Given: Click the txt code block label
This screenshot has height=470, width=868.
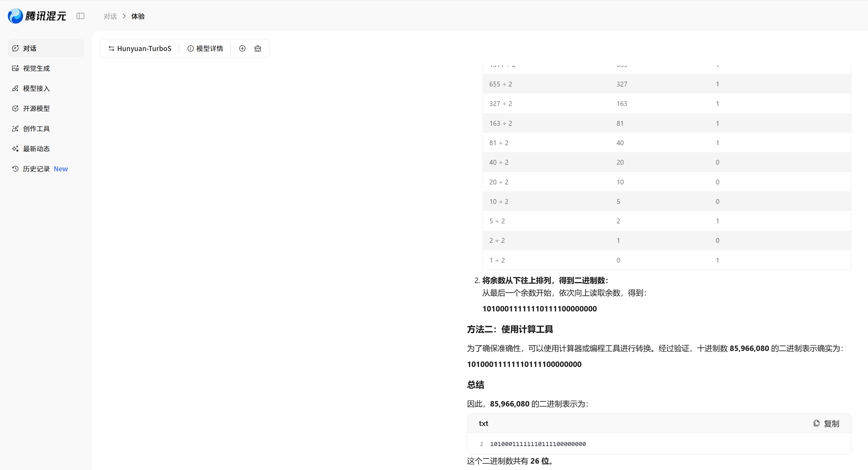Looking at the screenshot, I should [x=483, y=423].
